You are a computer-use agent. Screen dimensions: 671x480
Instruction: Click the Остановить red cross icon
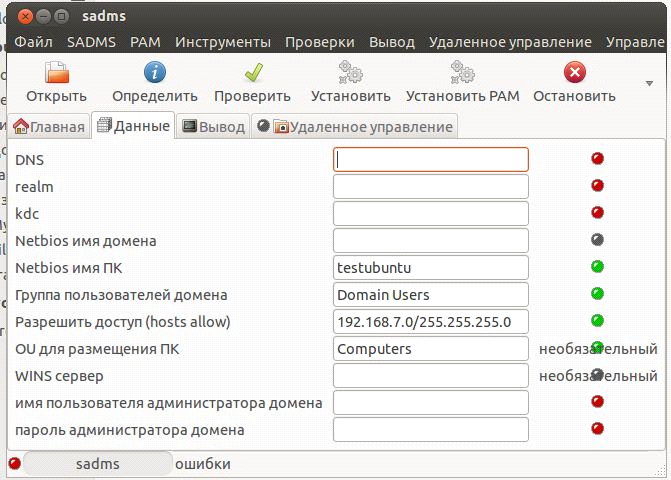pos(574,72)
